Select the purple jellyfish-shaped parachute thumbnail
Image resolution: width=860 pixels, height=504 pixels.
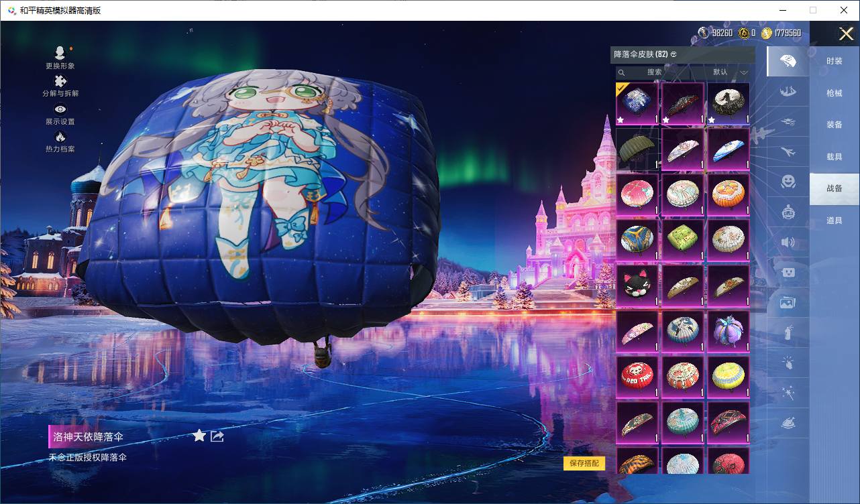(729, 332)
